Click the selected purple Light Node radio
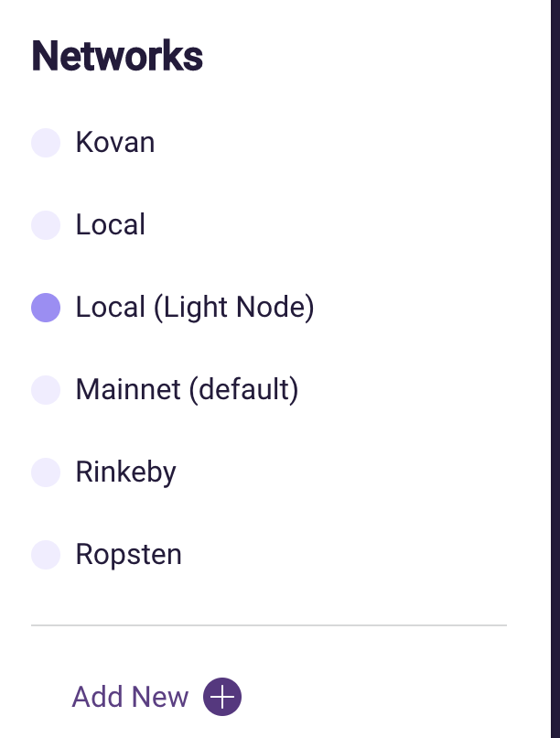The image size is (560, 738). [x=46, y=308]
